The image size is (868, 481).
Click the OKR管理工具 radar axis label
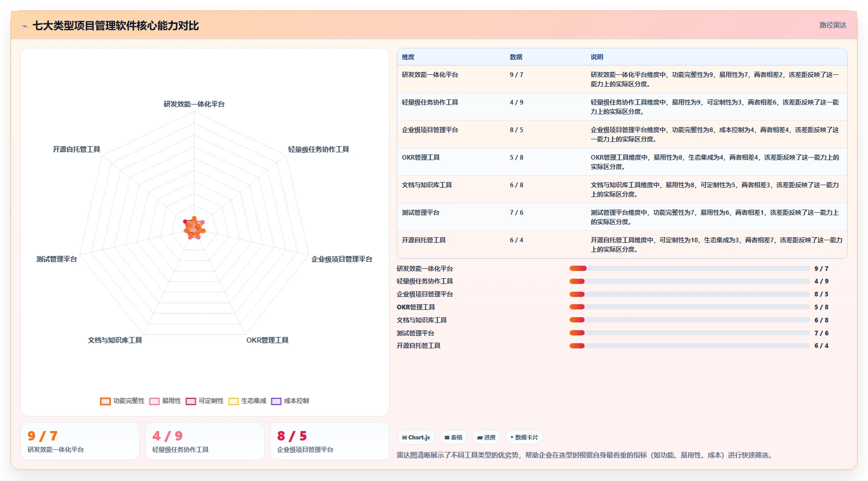click(x=267, y=340)
